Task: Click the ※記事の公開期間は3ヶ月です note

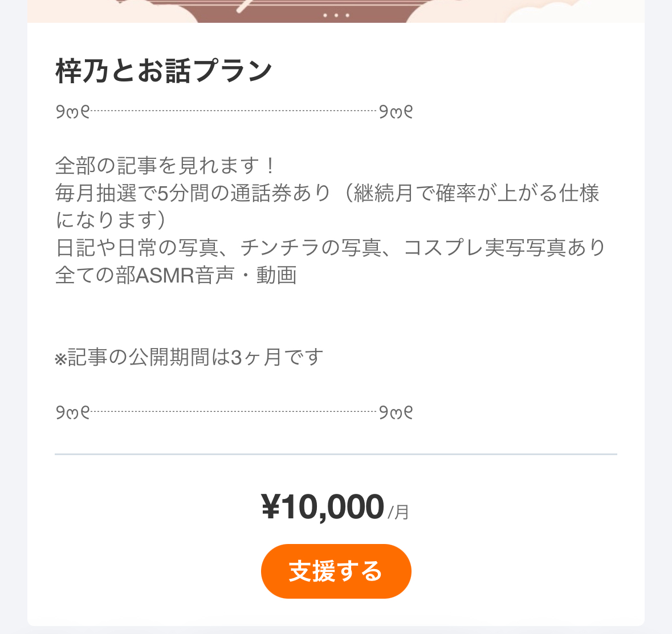Action: (189, 358)
